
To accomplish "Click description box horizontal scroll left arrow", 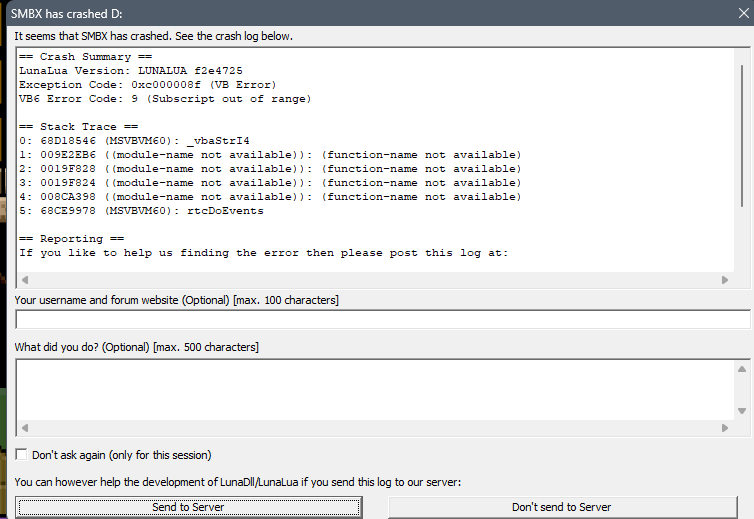I will tap(25, 428).
